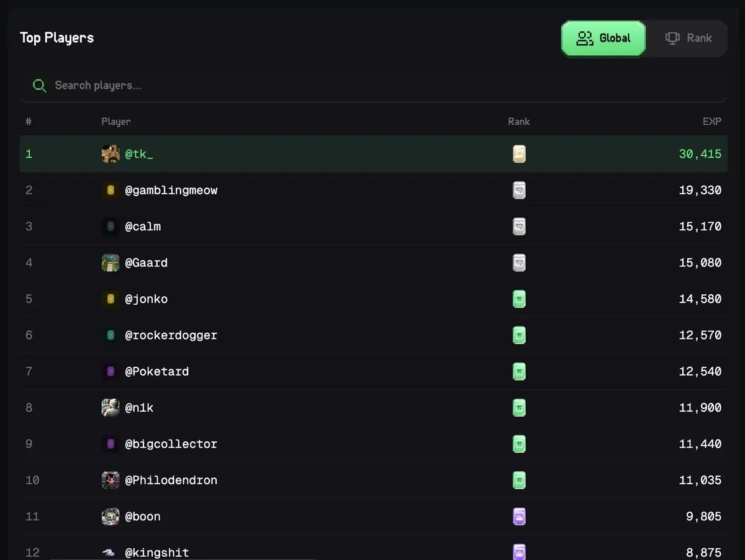Click @Gaard avatar thumbnail

point(111,263)
